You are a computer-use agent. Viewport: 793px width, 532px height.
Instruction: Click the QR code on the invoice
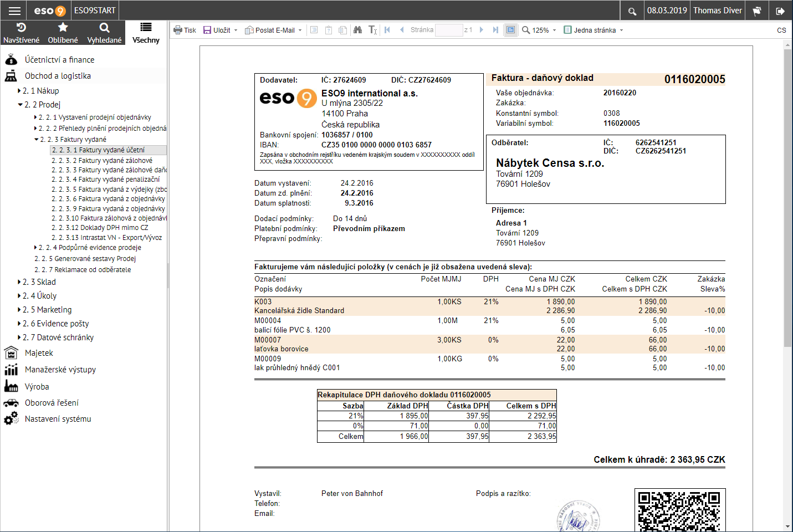[x=679, y=510]
